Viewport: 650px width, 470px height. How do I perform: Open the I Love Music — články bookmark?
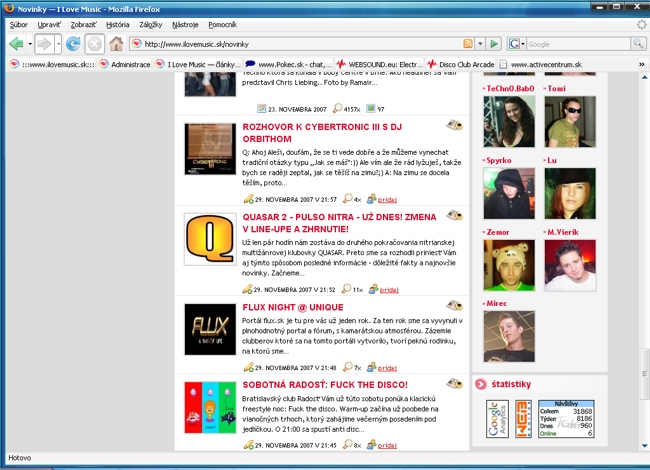(198, 64)
